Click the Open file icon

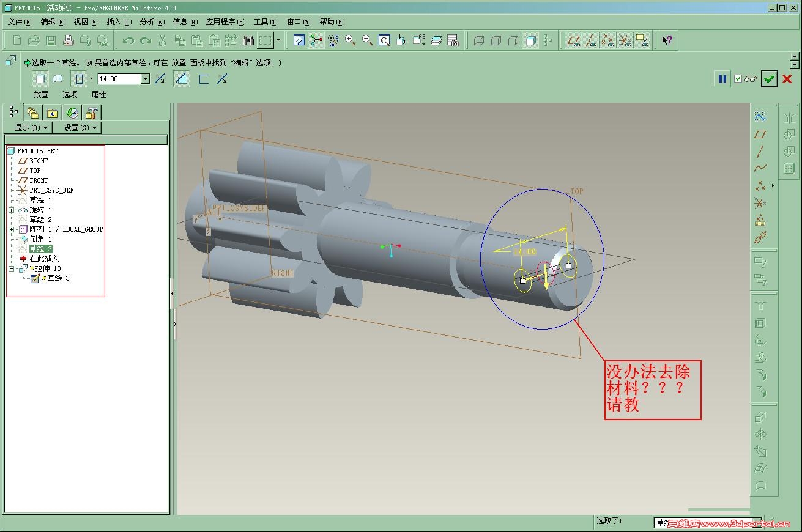click(x=34, y=40)
